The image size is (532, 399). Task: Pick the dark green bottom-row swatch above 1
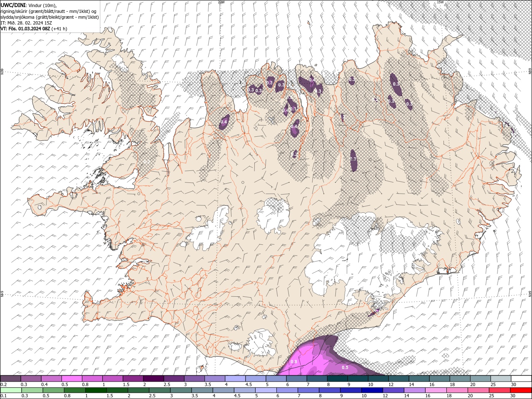click(96, 390)
